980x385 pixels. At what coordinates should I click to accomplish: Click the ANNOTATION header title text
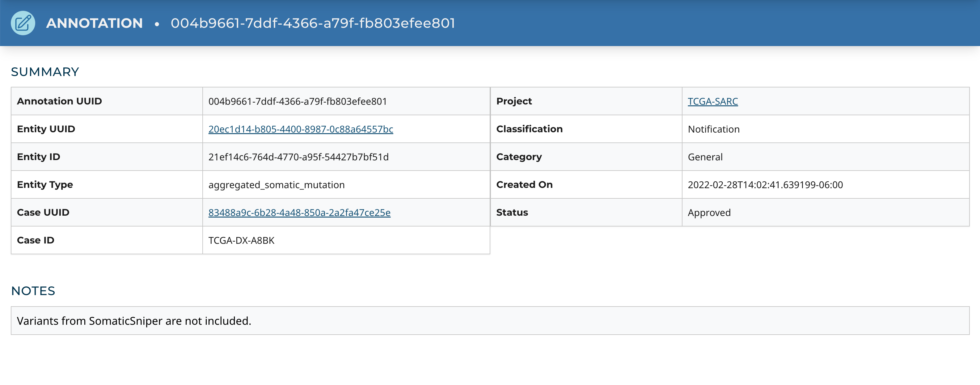click(94, 23)
